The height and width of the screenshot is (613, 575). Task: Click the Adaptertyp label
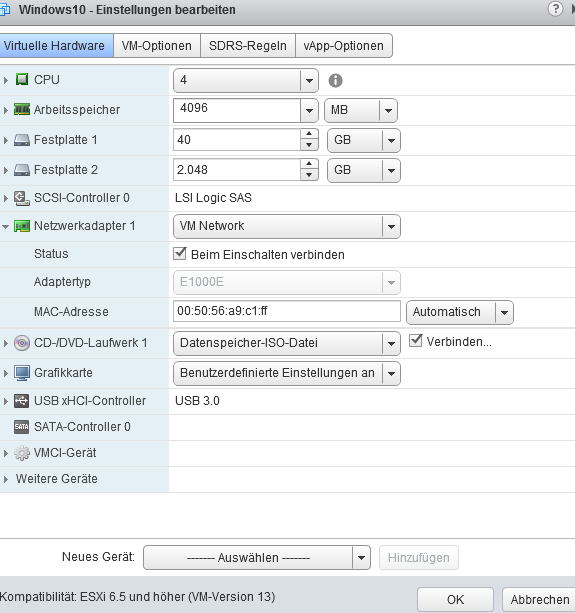(x=62, y=282)
